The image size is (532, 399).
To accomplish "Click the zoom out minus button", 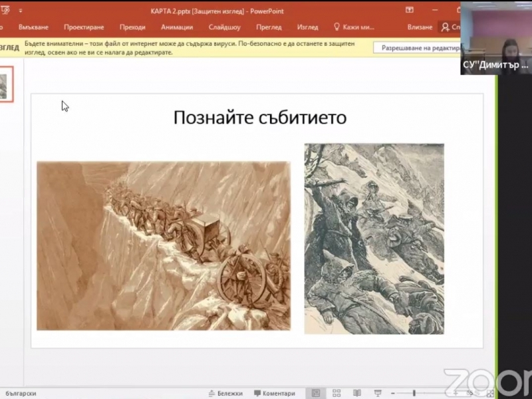I will click(x=392, y=393).
